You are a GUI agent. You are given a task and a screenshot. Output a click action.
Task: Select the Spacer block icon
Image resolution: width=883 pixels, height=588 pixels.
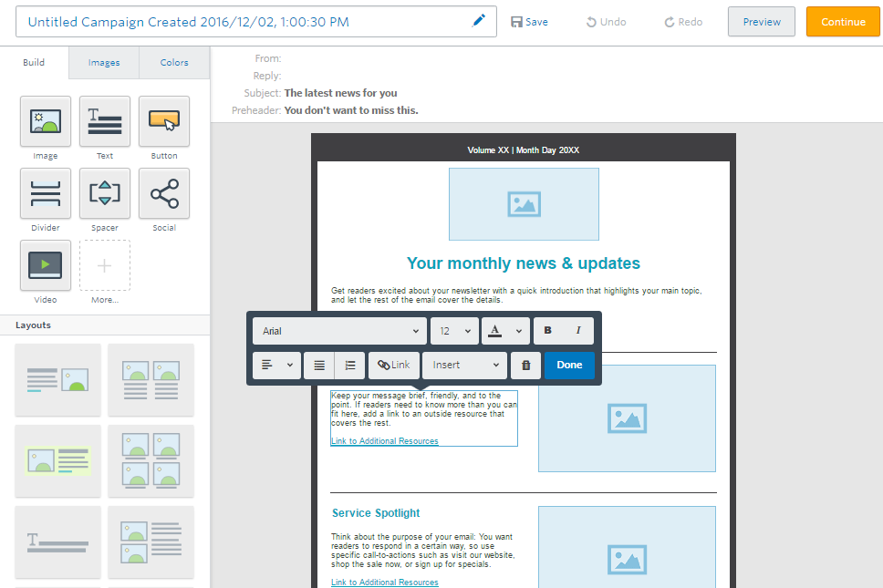(105, 193)
